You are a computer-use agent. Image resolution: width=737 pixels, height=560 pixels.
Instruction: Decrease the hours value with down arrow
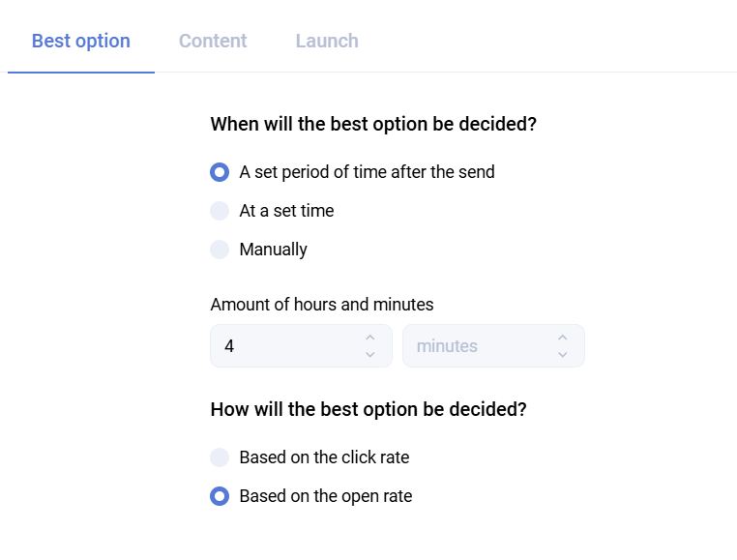click(369, 355)
